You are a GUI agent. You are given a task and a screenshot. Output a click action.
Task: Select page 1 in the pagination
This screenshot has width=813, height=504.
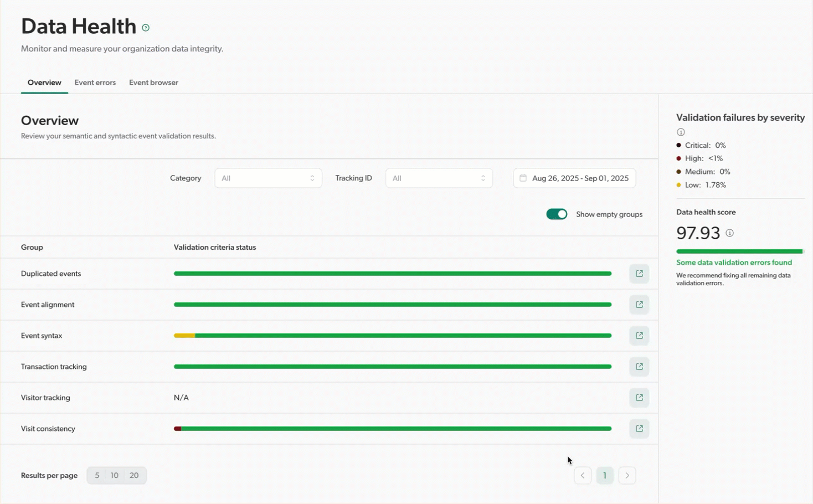pyautogui.click(x=605, y=475)
